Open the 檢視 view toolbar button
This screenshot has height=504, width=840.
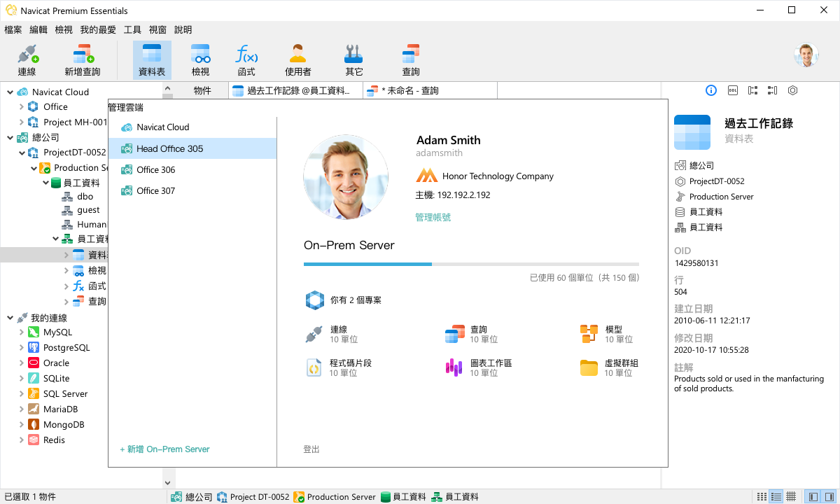(x=201, y=60)
